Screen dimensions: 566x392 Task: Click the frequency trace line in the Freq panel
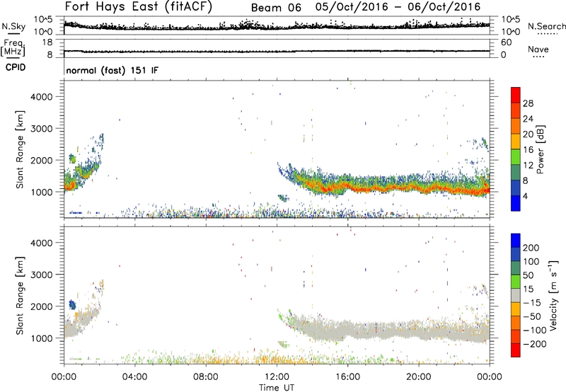[x=277, y=51]
